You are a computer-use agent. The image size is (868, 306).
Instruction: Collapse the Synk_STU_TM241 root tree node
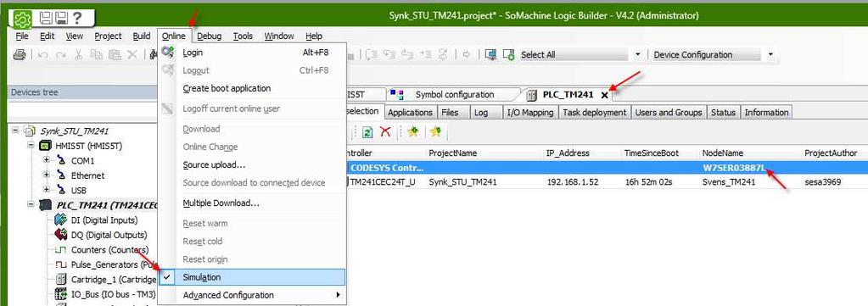(x=15, y=131)
